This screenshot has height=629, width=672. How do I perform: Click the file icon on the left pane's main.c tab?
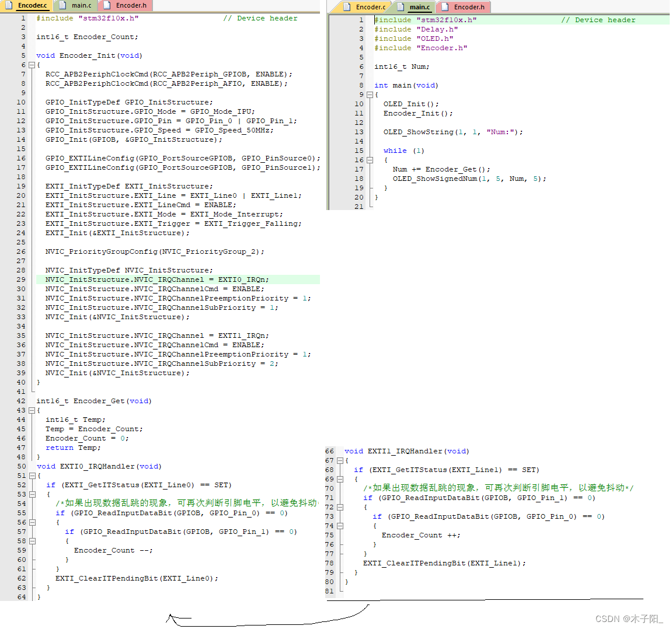(x=62, y=5)
